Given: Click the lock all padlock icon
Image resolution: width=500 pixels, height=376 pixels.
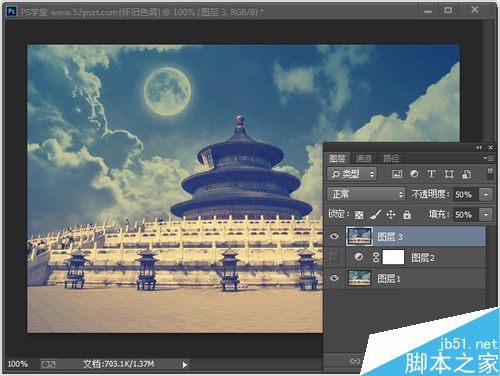Looking at the screenshot, I should pyautogui.click(x=407, y=214).
